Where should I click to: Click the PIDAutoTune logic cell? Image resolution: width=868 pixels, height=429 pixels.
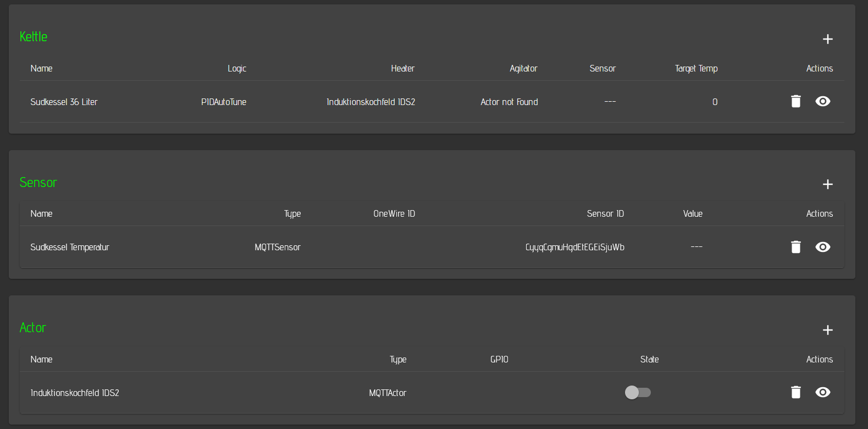point(223,102)
